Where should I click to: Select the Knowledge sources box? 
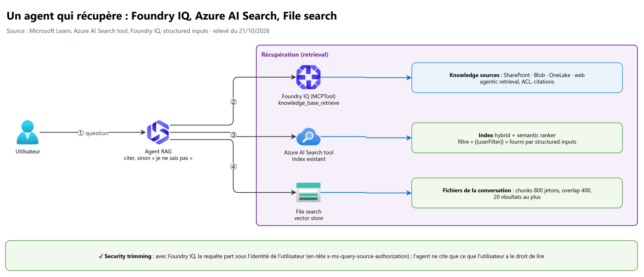517,78
